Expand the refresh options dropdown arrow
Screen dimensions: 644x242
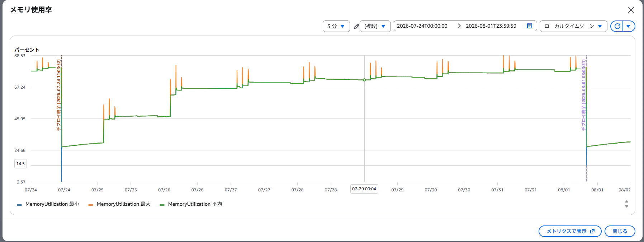(629, 26)
